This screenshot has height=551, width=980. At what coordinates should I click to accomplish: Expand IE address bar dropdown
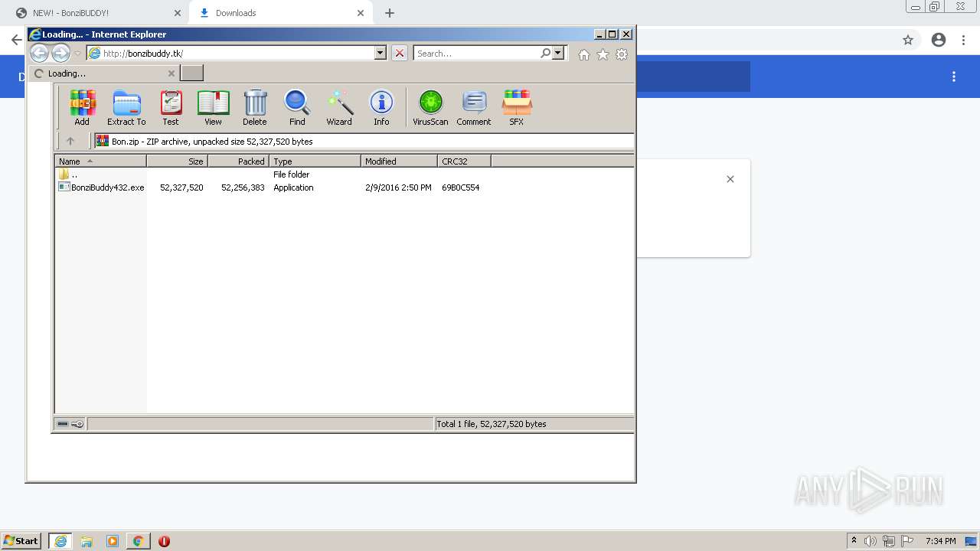tap(380, 53)
